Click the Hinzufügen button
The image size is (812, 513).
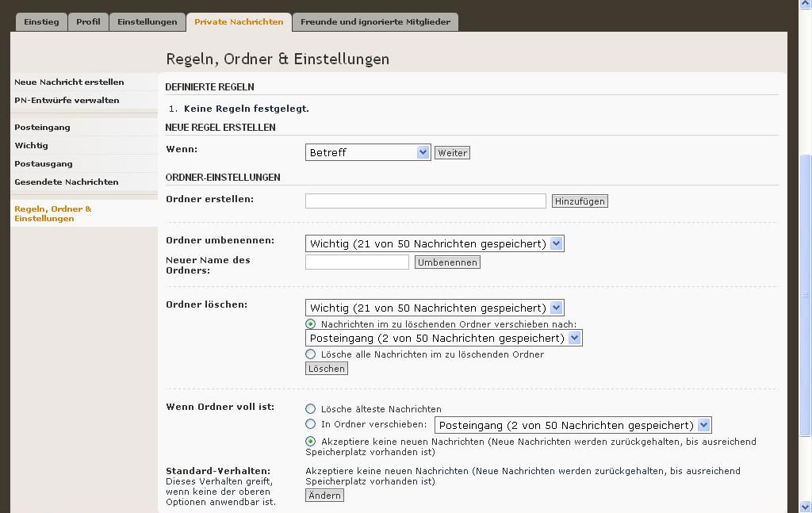(x=580, y=201)
